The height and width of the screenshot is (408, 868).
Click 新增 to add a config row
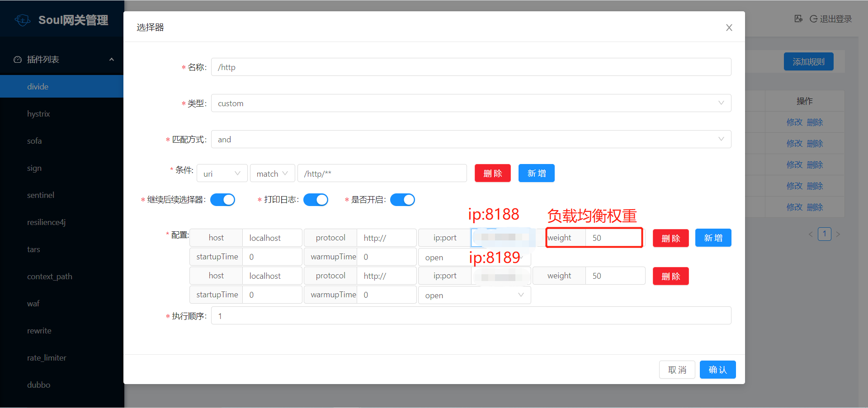pos(713,238)
